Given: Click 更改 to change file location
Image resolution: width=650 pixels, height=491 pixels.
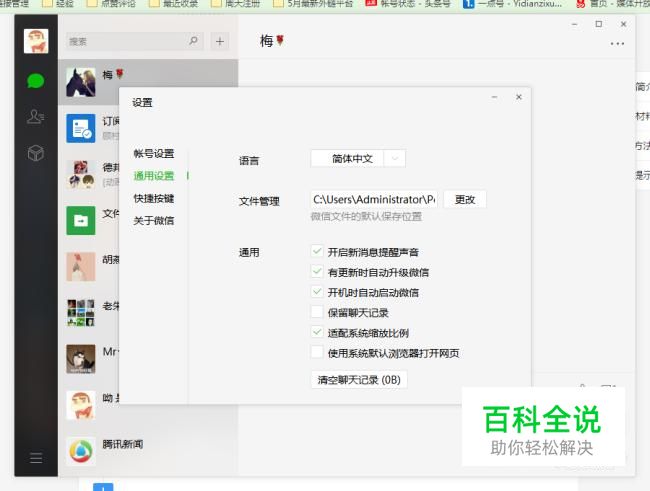Looking at the screenshot, I should (465, 199).
